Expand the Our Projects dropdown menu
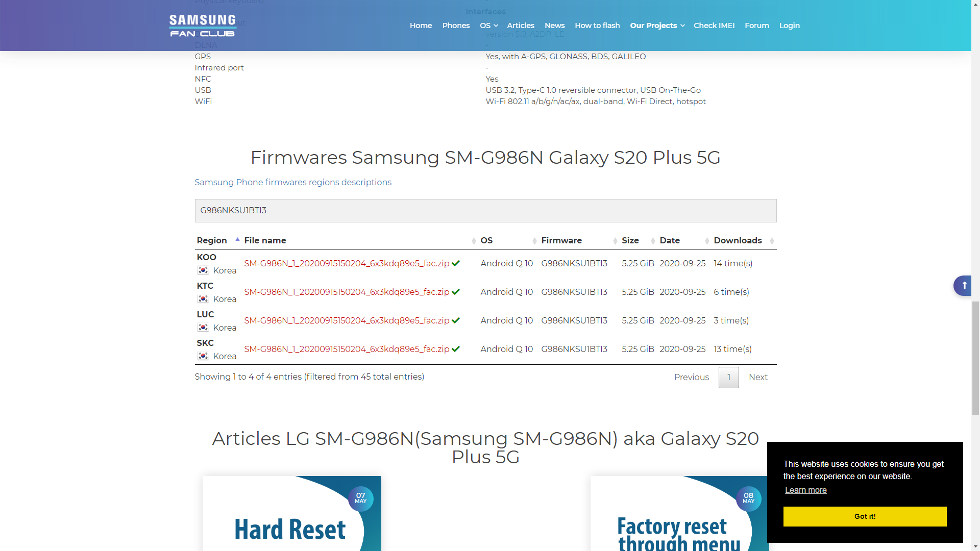Image resolution: width=980 pixels, height=551 pixels. (x=657, y=26)
